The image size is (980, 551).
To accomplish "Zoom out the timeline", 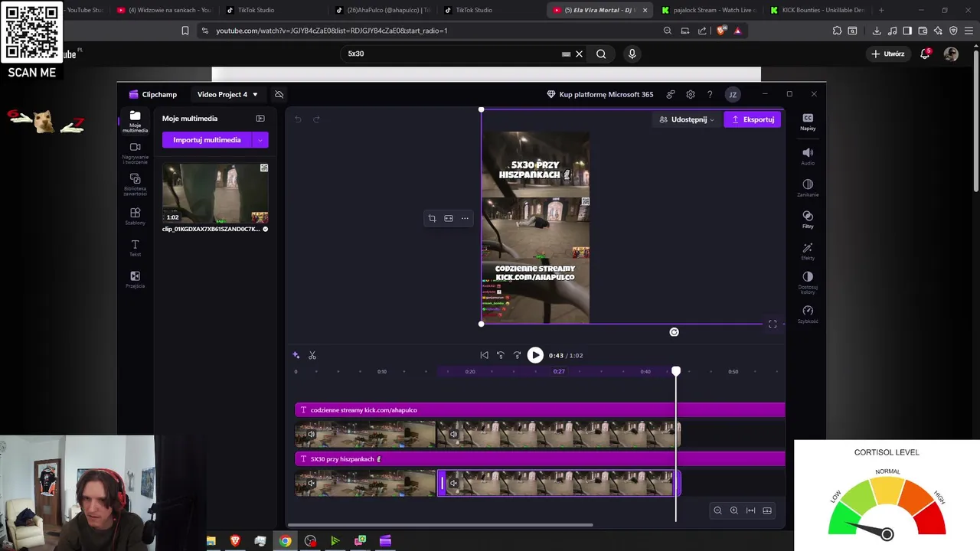I will [x=717, y=510].
